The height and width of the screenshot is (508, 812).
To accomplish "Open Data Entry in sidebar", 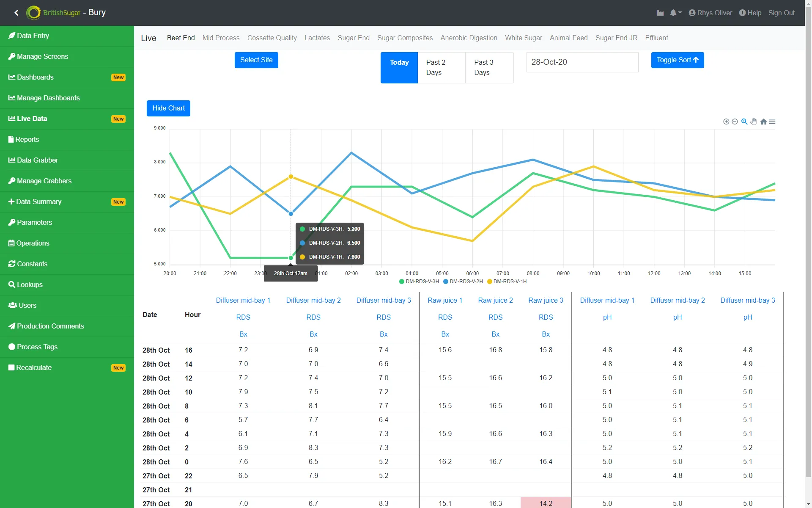I will [67, 36].
